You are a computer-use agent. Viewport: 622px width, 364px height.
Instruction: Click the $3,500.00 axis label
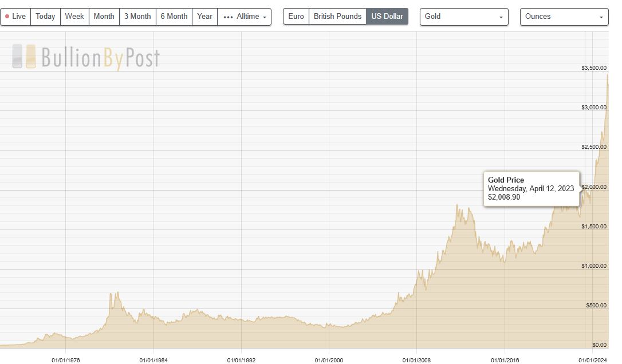click(x=594, y=68)
